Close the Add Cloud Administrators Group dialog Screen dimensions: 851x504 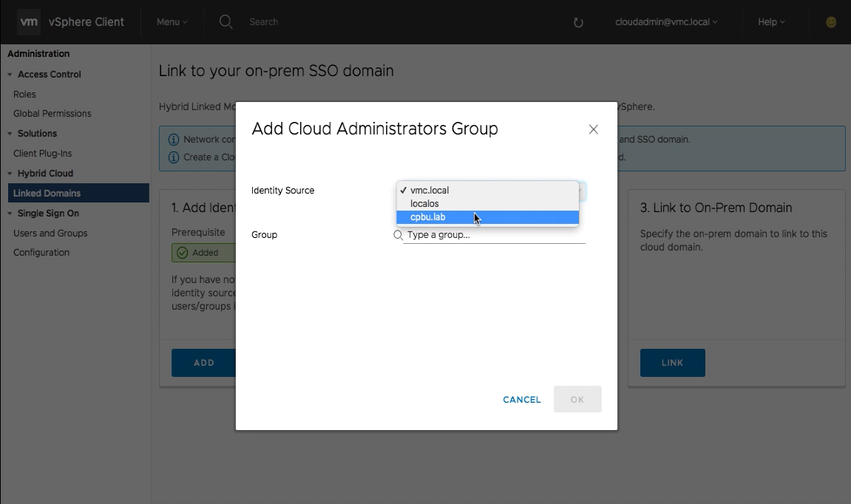(593, 129)
